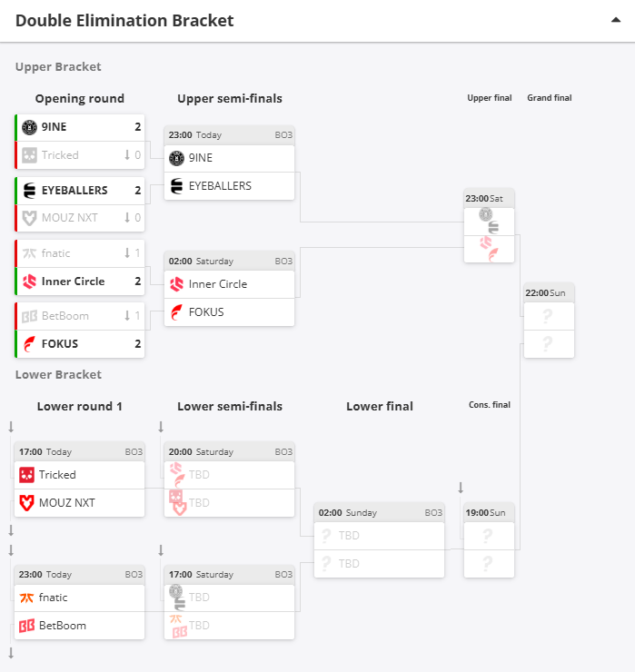
Task: Click the fnatic team name in the opening round
Action: click(x=56, y=253)
